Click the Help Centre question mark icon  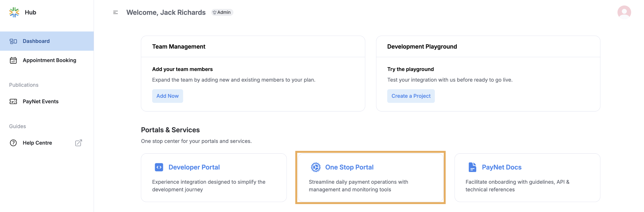(13, 143)
